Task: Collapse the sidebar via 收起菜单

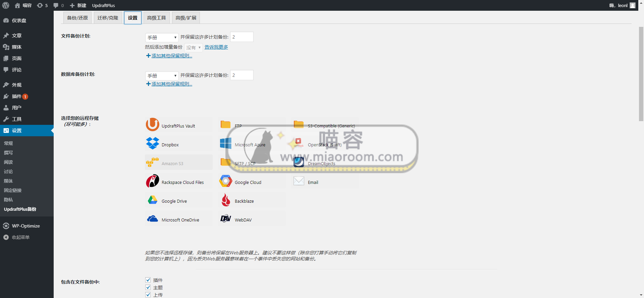Action: tap(27, 237)
